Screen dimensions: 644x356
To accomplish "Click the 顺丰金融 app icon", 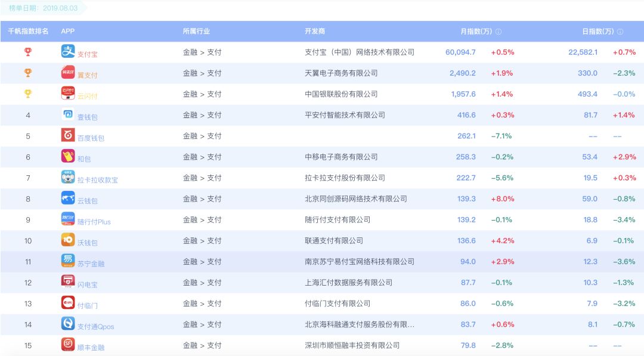I will click(68, 345).
